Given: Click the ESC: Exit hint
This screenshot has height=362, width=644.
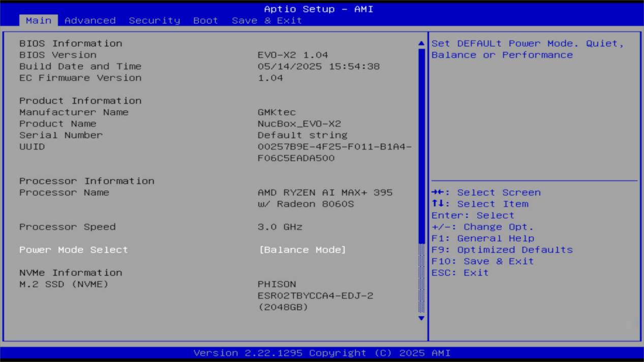Looking at the screenshot, I should (461, 273).
